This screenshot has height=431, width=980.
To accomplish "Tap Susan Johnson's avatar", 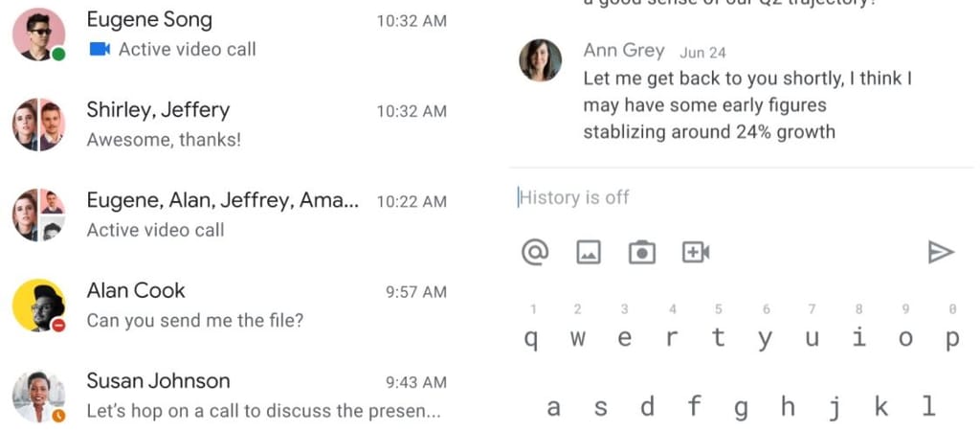I will 38,396.
